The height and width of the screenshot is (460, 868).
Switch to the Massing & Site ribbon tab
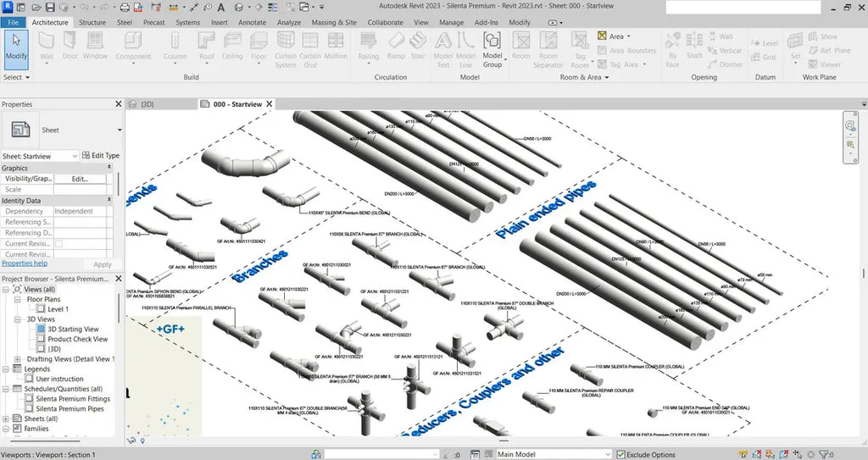(x=334, y=23)
